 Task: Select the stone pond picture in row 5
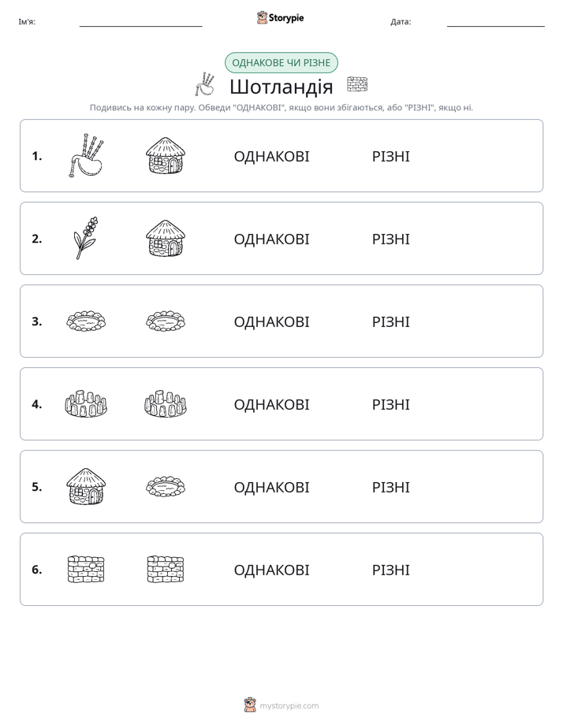tap(166, 487)
